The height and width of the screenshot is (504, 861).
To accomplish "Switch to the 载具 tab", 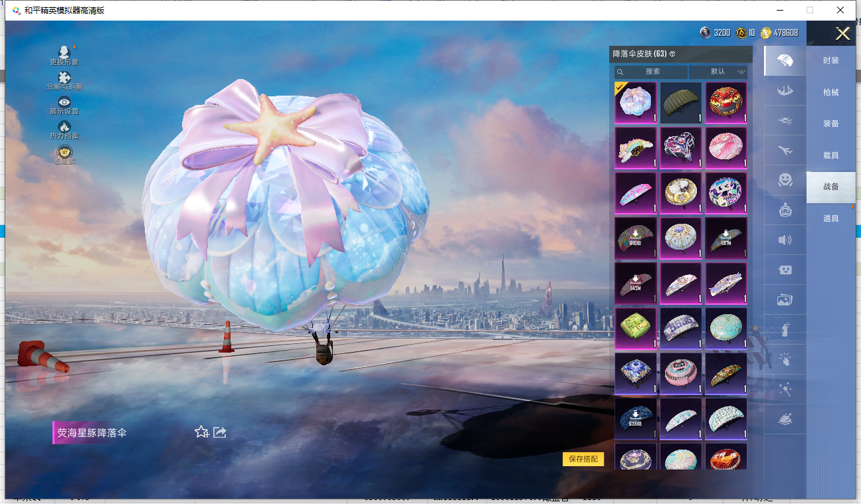I will (x=831, y=155).
